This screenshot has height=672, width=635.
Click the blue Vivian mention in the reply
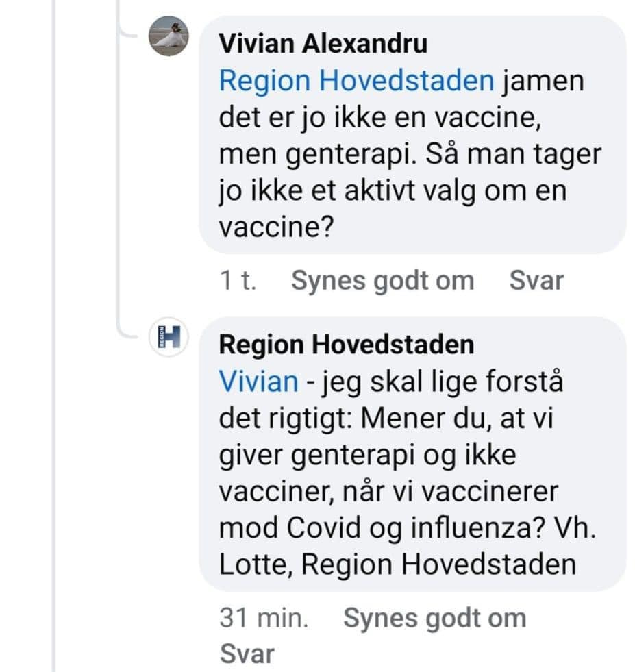258,382
